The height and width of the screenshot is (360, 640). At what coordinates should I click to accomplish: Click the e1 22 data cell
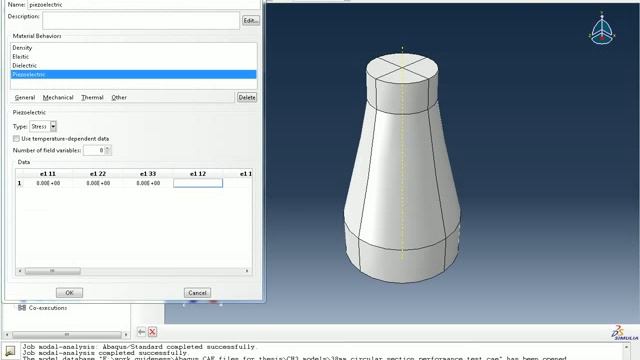pyautogui.click(x=98, y=183)
